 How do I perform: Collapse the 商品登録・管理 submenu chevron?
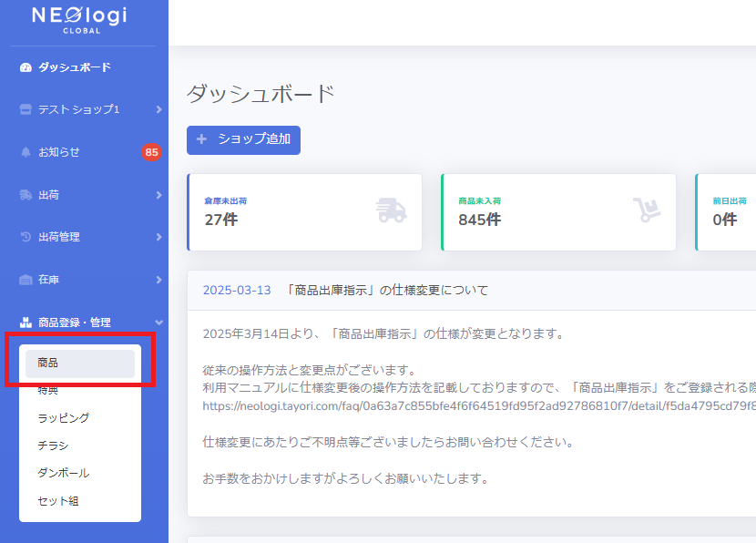159,323
